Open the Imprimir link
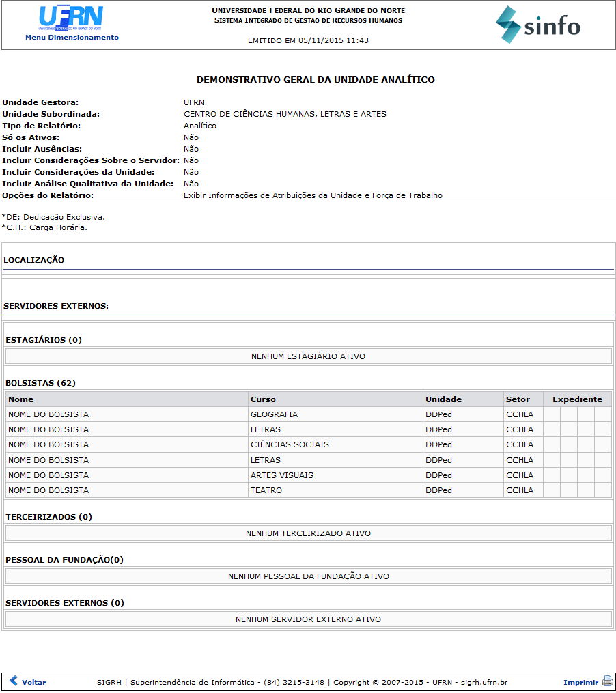 pos(580,681)
